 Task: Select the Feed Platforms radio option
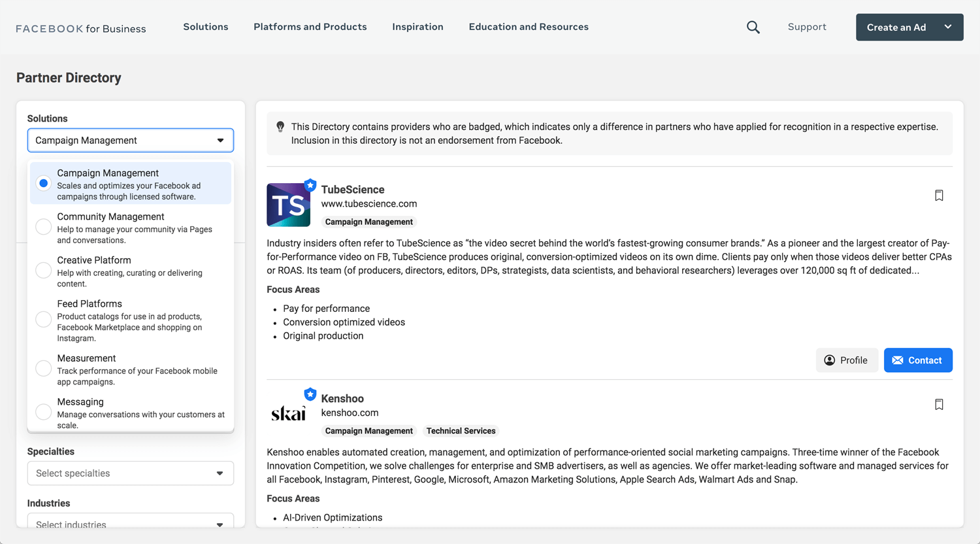(44, 320)
